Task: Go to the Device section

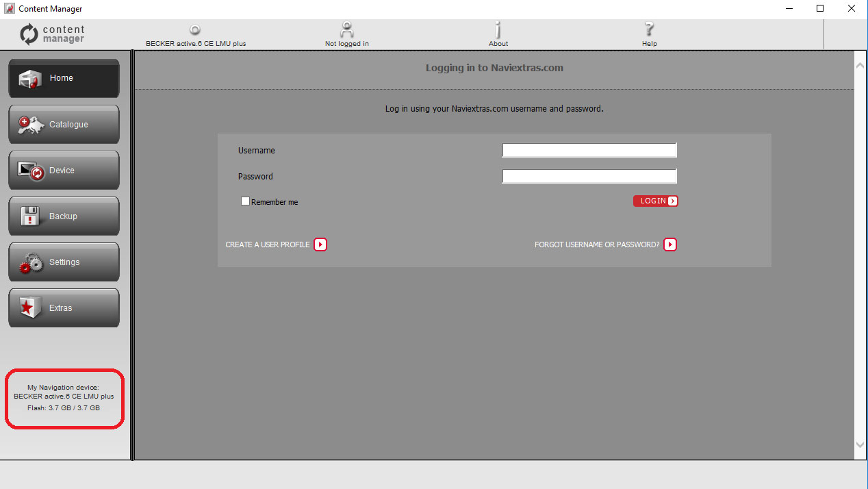Action: click(x=64, y=170)
